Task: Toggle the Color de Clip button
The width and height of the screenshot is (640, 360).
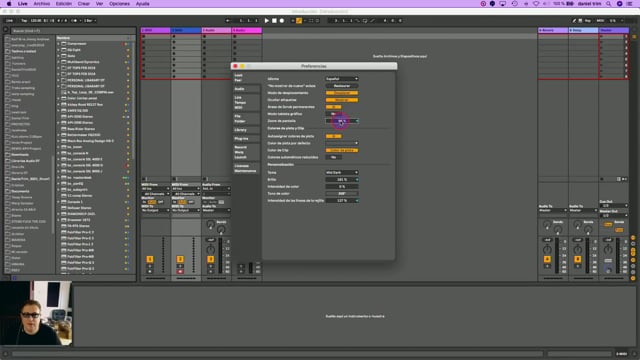Action: [x=342, y=150]
